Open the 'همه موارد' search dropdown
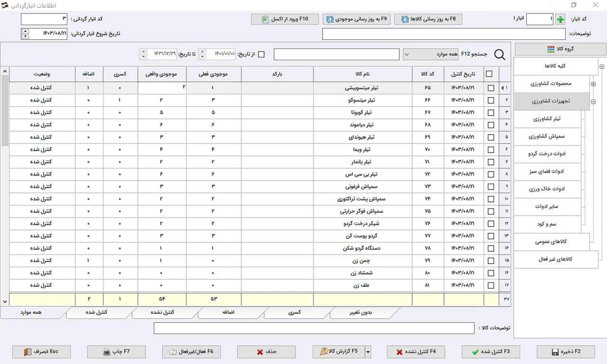The width and height of the screenshot is (607, 364). coord(407,55)
